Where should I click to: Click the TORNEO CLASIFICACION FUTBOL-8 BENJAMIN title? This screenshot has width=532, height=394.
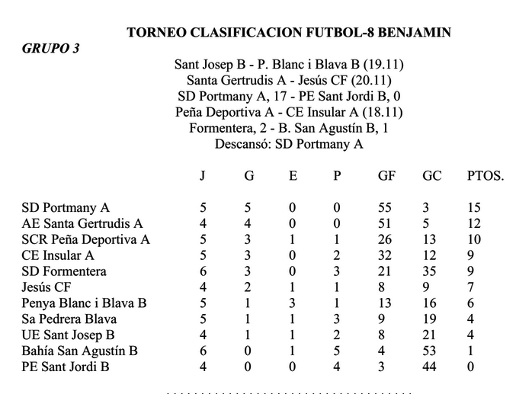(x=289, y=33)
